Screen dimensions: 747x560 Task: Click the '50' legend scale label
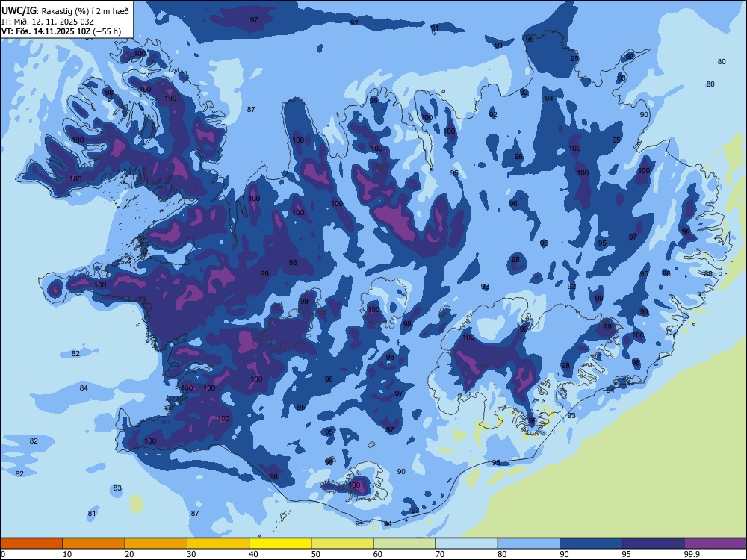point(315,554)
